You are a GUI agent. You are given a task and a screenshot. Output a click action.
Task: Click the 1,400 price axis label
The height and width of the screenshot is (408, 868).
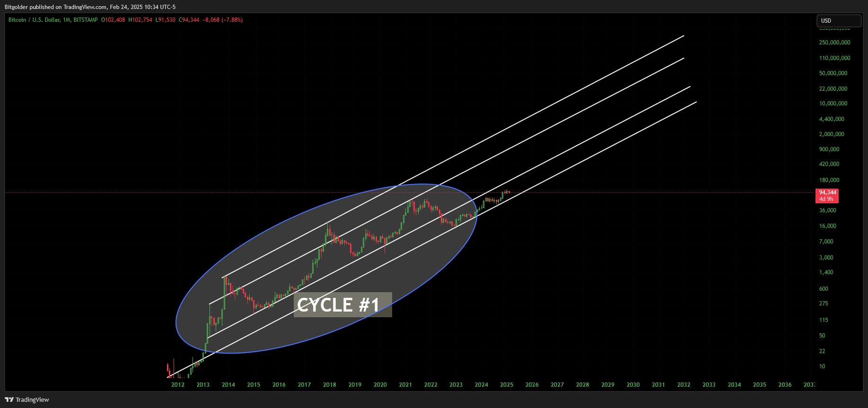point(826,272)
